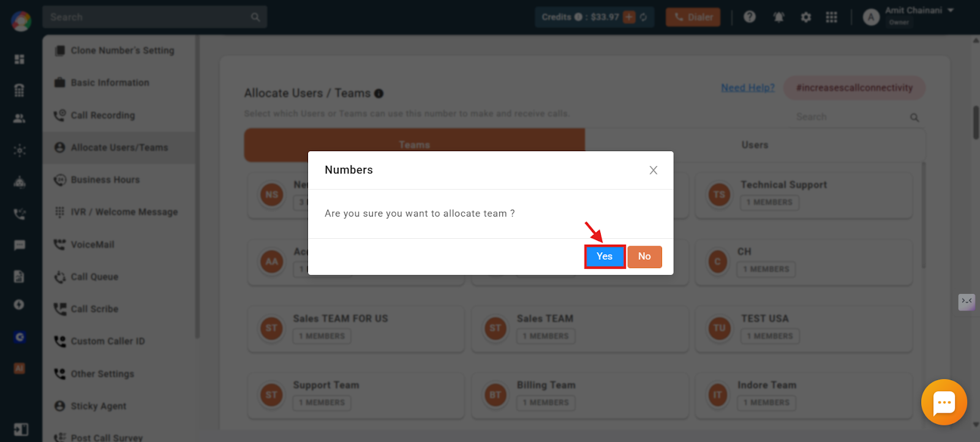Switch to the Users tab
Screen dimensions: 980x442
[x=755, y=145]
